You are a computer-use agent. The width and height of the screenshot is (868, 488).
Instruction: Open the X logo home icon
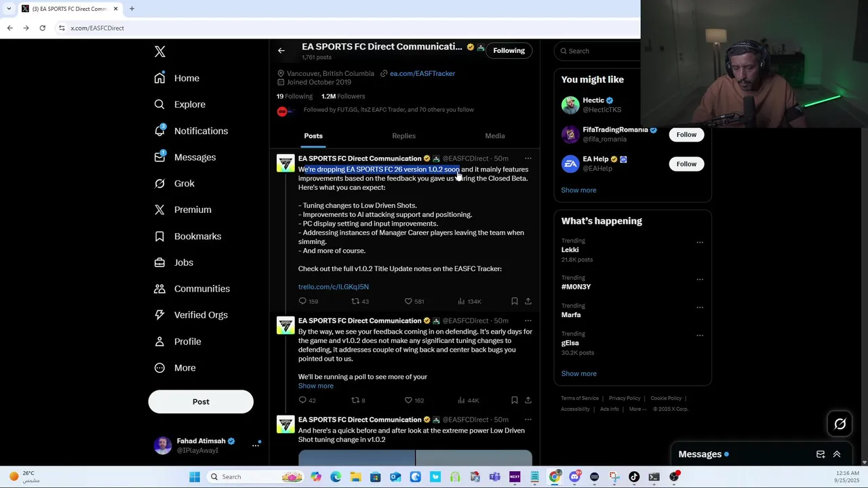(160, 52)
